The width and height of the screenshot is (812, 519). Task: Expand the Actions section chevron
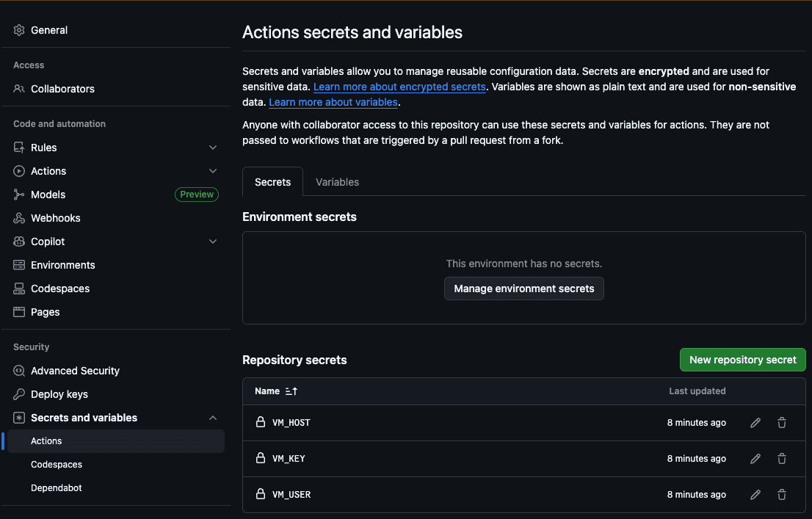click(213, 170)
